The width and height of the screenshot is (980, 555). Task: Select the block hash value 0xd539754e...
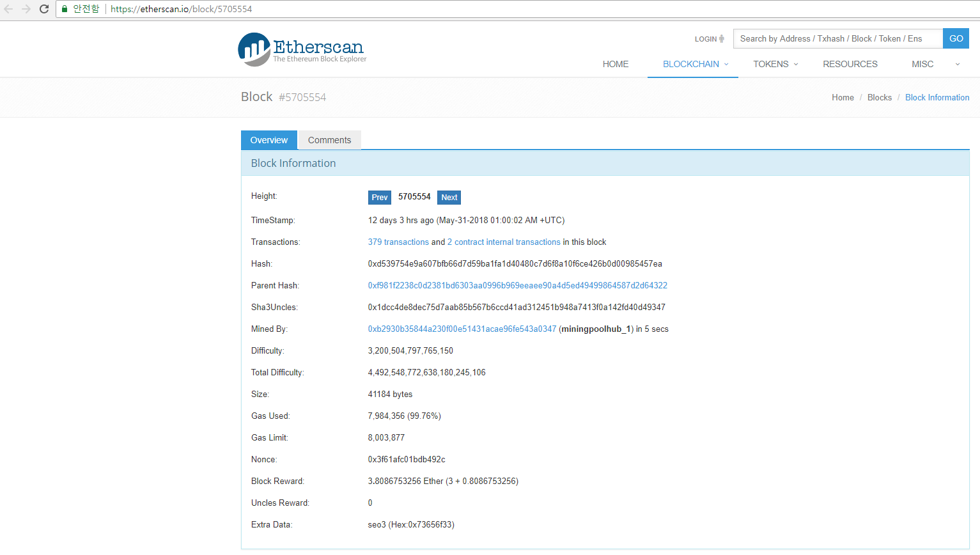(515, 264)
